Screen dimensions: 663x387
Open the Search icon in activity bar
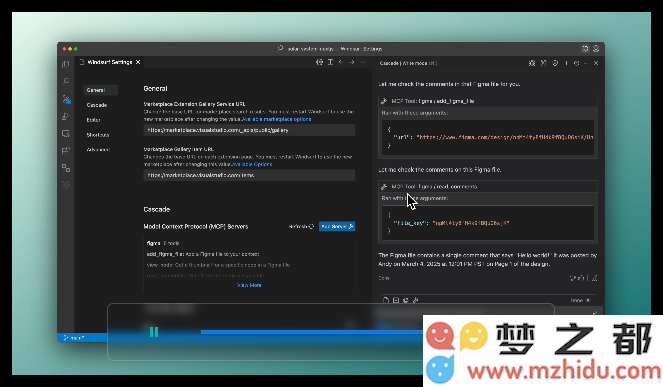(x=66, y=81)
